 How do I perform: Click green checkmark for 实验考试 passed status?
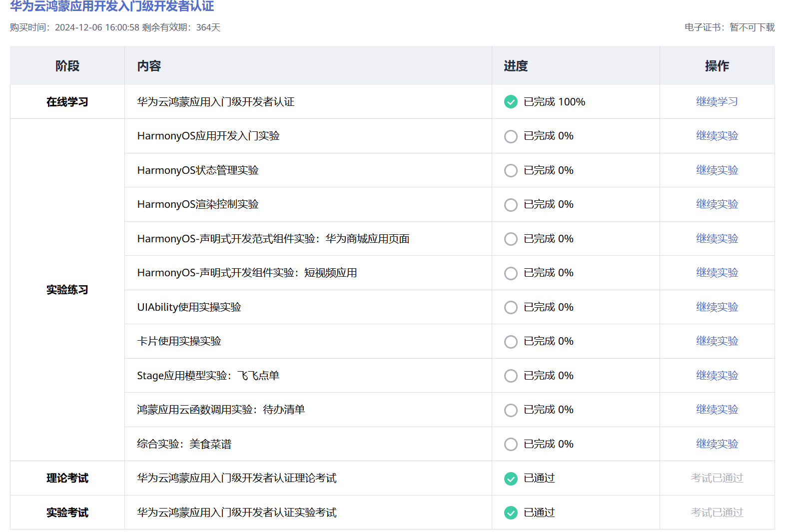point(511,513)
